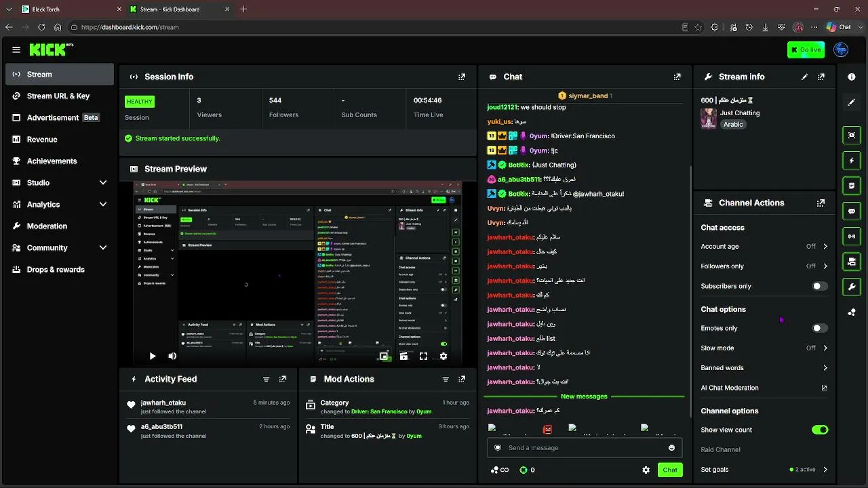868x488 pixels.
Task: Open the emoji picker in chat input
Action: 672,447
